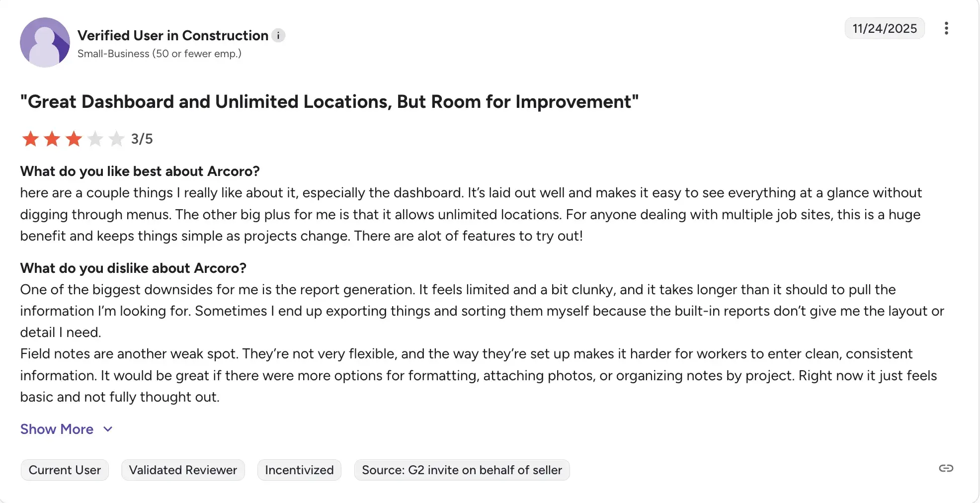Click the Verified User in Construction name
The image size is (980, 503).
click(173, 36)
